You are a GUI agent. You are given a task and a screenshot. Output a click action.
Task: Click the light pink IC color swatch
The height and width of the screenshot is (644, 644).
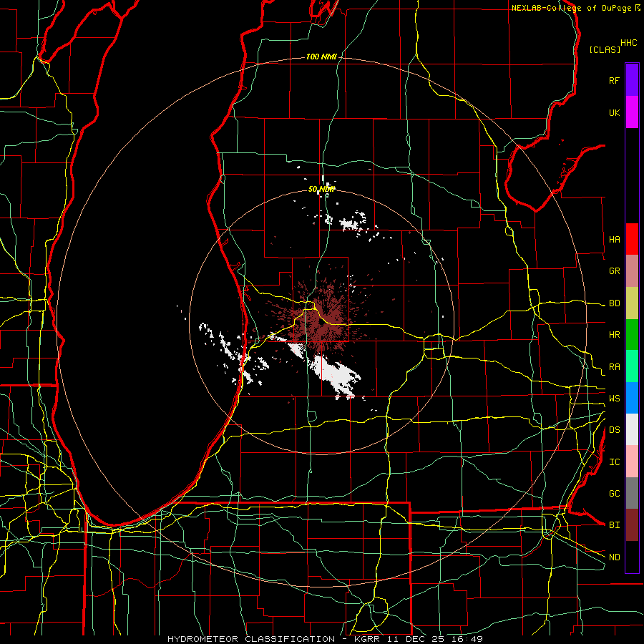coord(632,462)
